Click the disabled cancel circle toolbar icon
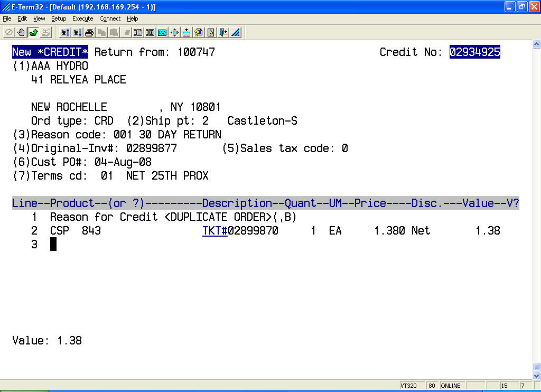The height and width of the screenshot is (392, 541). click(8, 32)
